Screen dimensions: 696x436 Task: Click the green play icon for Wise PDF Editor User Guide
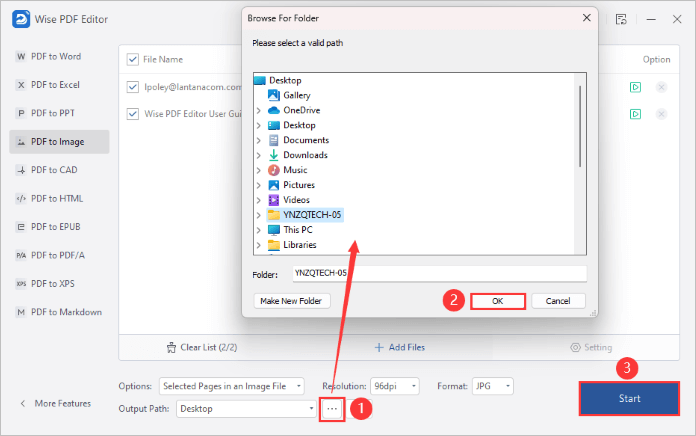[x=635, y=114]
